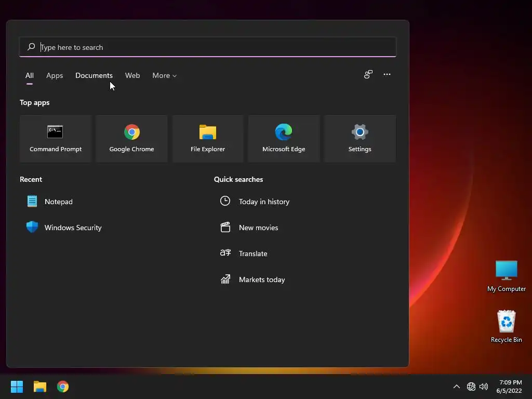Select Recycle Bin desktop icon
Image resolution: width=532 pixels, height=399 pixels.
click(x=506, y=326)
